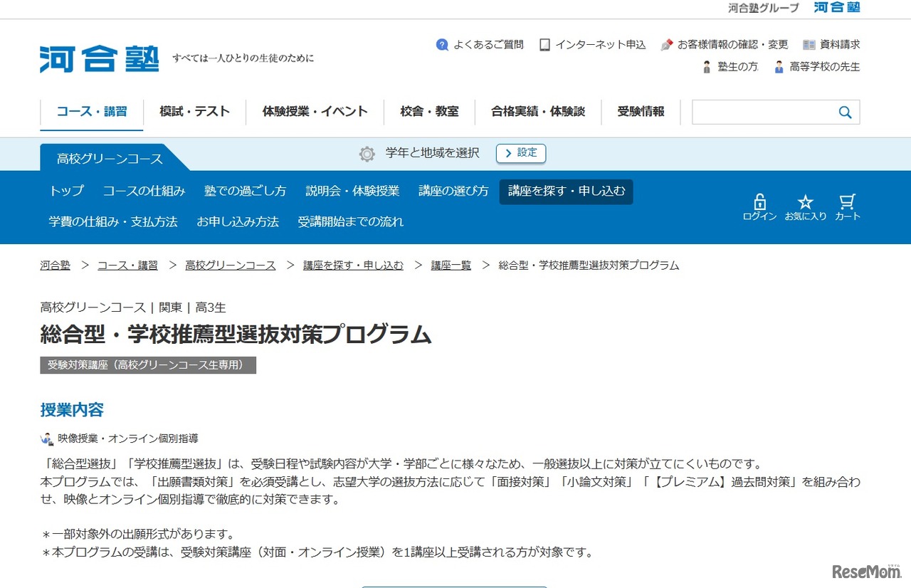
Task: Click 高校グリーンコース in the breadcrumb
Action: coord(231,265)
